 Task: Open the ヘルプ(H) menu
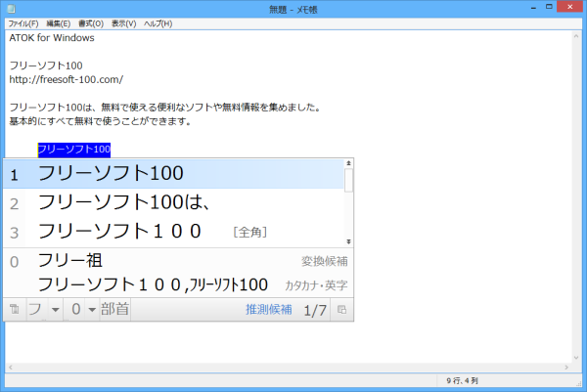point(158,23)
